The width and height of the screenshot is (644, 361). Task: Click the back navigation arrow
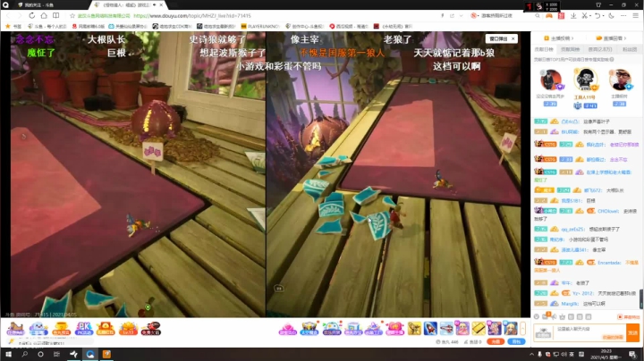coord(8,15)
